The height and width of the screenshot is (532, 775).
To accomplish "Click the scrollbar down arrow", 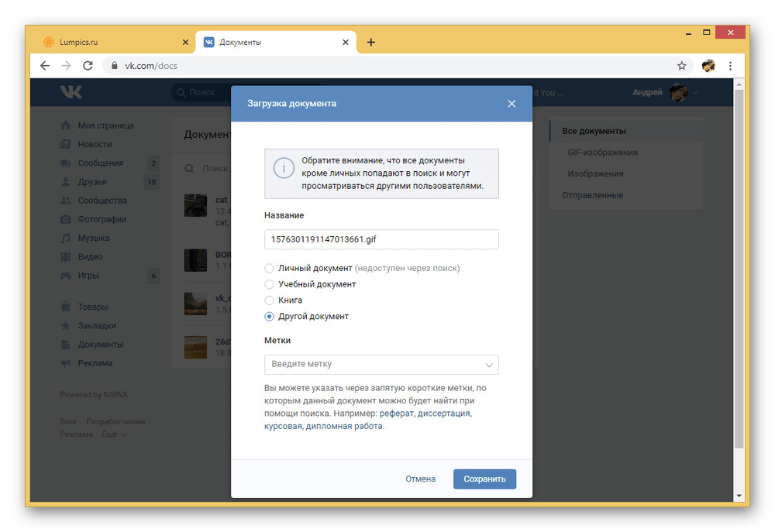I will [x=739, y=496].
